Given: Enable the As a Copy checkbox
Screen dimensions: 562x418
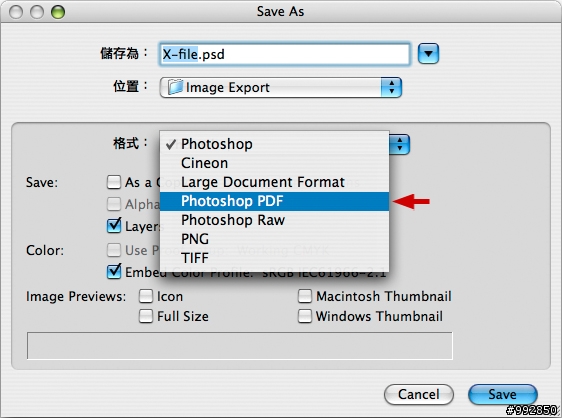Looking at the screenshot, I should pos(114,182).
